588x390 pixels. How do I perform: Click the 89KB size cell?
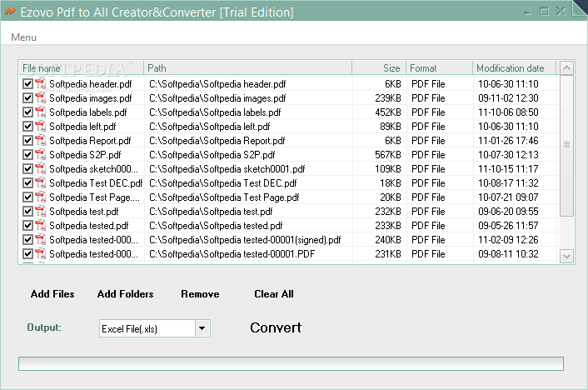click(x=391, y=127)
